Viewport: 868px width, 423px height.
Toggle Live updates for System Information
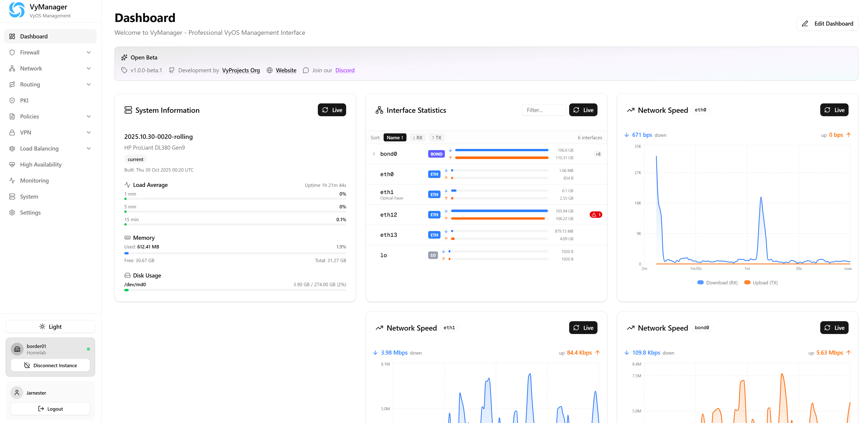pos(332,110)
